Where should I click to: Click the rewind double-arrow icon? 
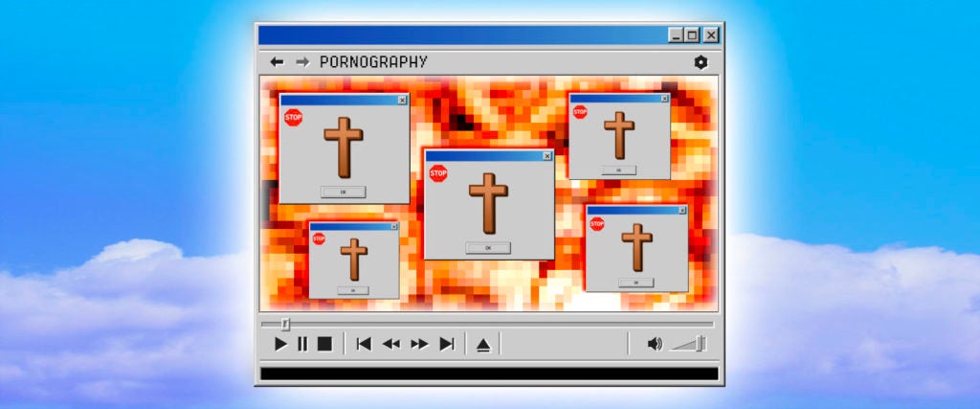pos(391,344)
